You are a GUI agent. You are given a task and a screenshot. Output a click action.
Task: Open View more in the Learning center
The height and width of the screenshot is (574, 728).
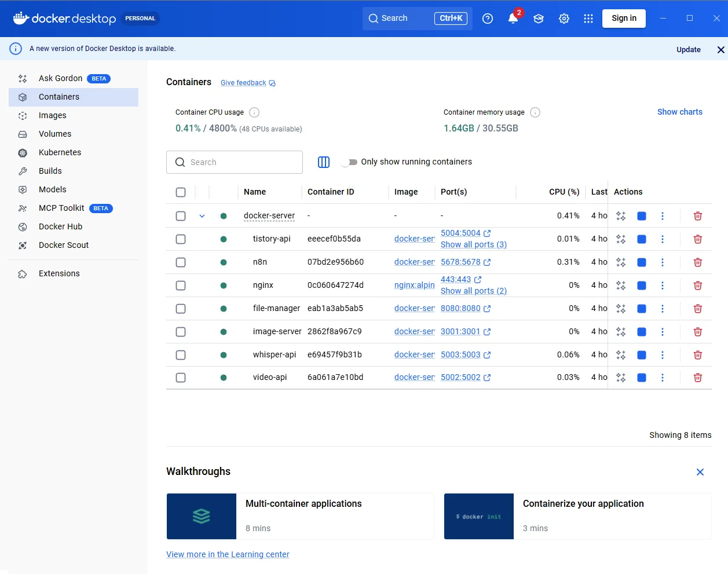(228, 555)
